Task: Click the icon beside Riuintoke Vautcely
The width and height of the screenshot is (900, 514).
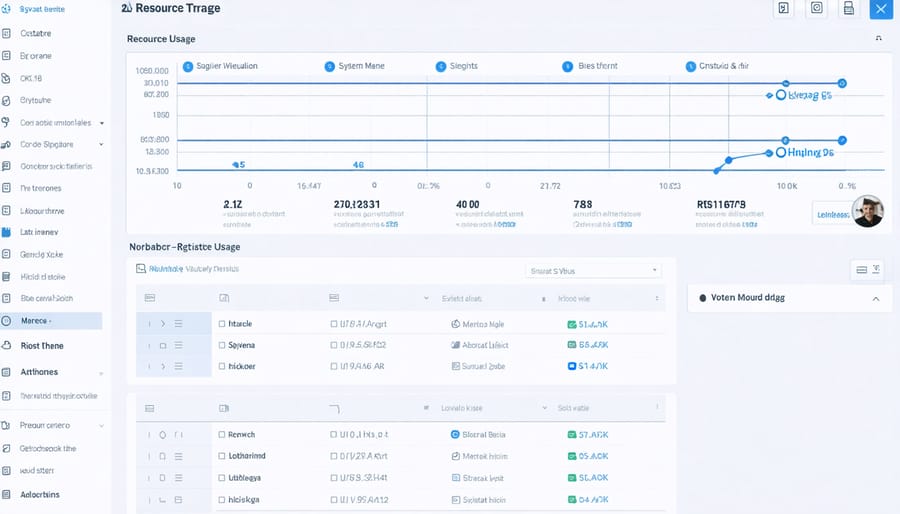Action: (141, 268)
